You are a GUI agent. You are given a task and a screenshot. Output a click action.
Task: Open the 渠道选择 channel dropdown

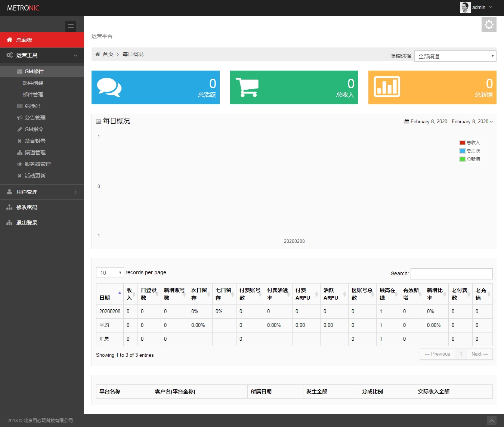[455, 56]
